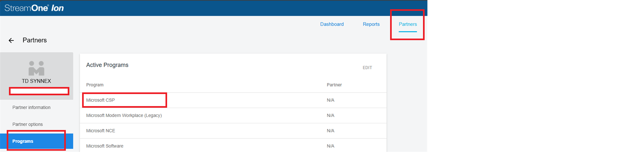Open the Reports tab

(x=371, y=24)
